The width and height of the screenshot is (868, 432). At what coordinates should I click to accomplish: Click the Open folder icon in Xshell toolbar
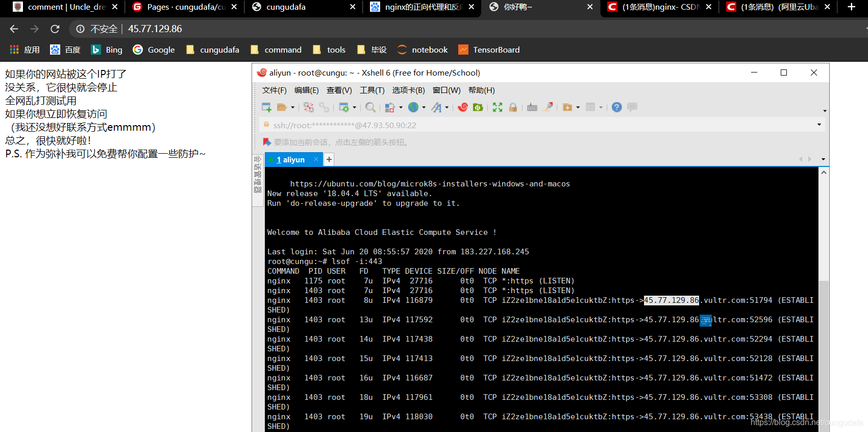point(282,107)
